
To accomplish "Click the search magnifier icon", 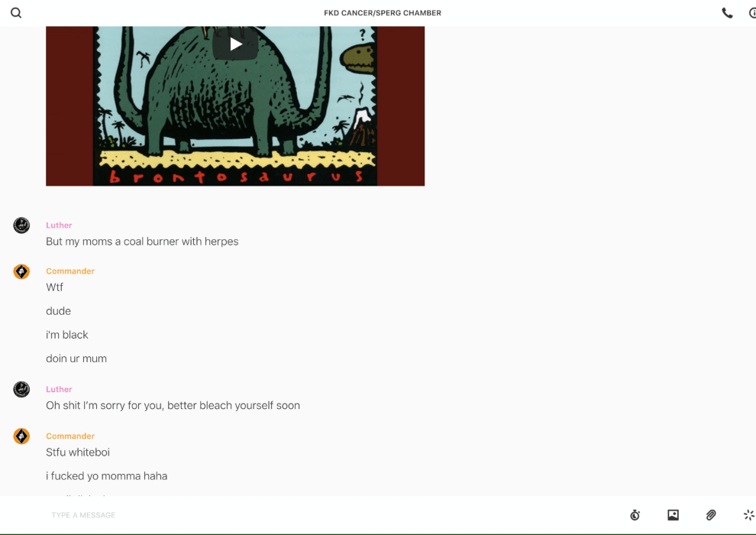I will [x=16, y=13].
